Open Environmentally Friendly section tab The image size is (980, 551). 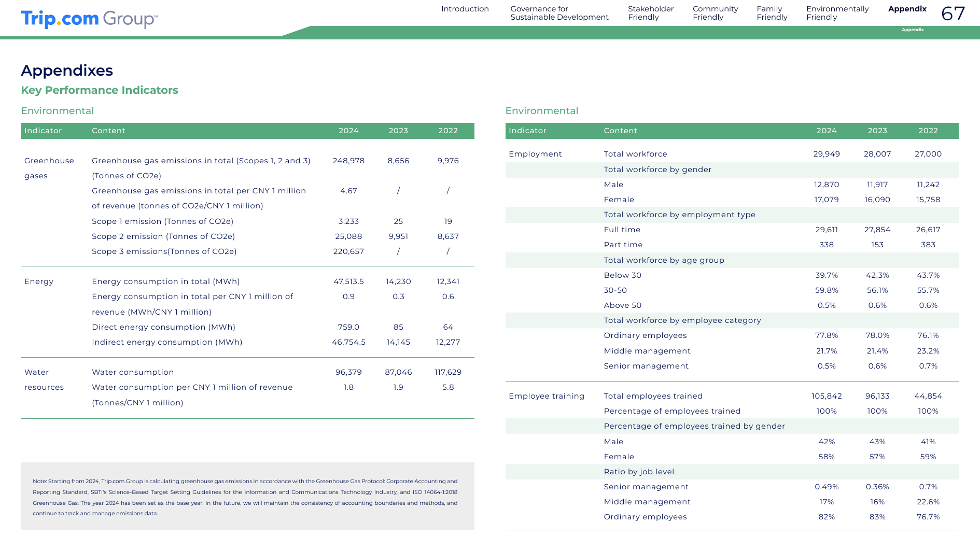837,13
